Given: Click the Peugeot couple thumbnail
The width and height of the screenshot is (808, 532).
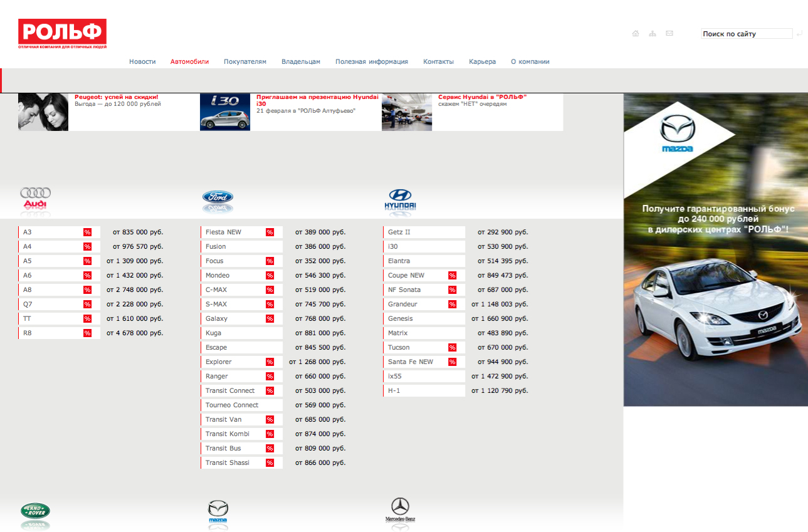Looking at the screenshot, I should pyautogui.click(x=43, y=112).
